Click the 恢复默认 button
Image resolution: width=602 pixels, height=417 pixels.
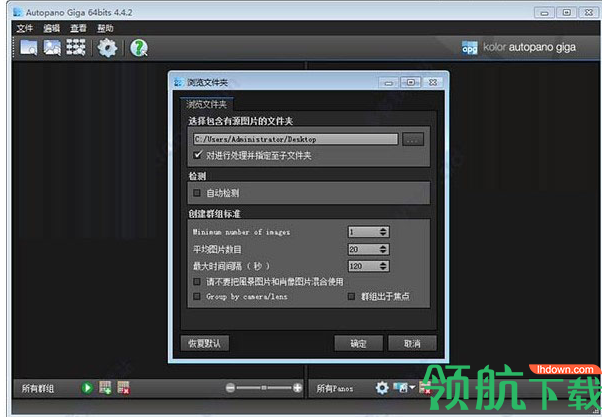pos(205,343)
